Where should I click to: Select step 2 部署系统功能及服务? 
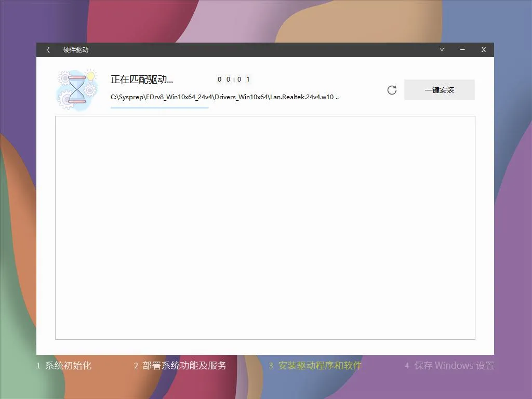pyautogui.click(x=181, y=365)
